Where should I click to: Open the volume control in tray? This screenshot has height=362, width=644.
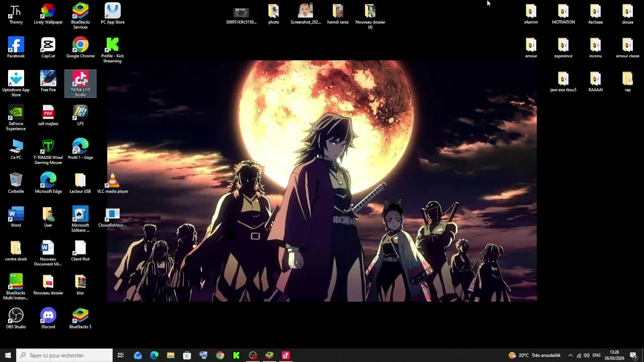pos(587,355)
